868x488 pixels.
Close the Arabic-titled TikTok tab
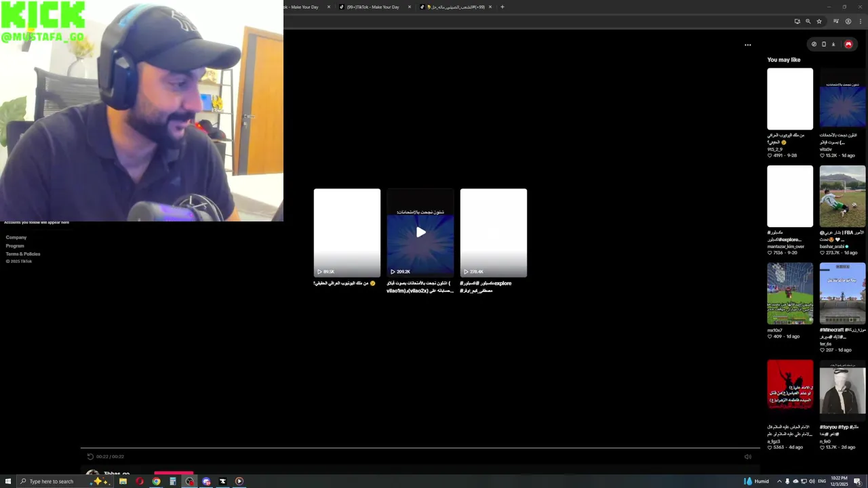490,7
